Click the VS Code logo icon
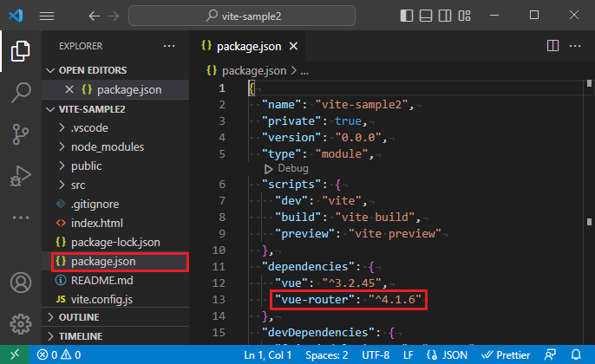This screenshot has height=364, width=595. pos(16,16)
